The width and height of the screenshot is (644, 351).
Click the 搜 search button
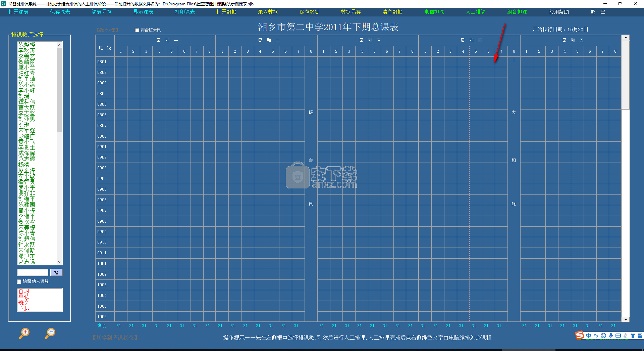click(x=56, y=272)
